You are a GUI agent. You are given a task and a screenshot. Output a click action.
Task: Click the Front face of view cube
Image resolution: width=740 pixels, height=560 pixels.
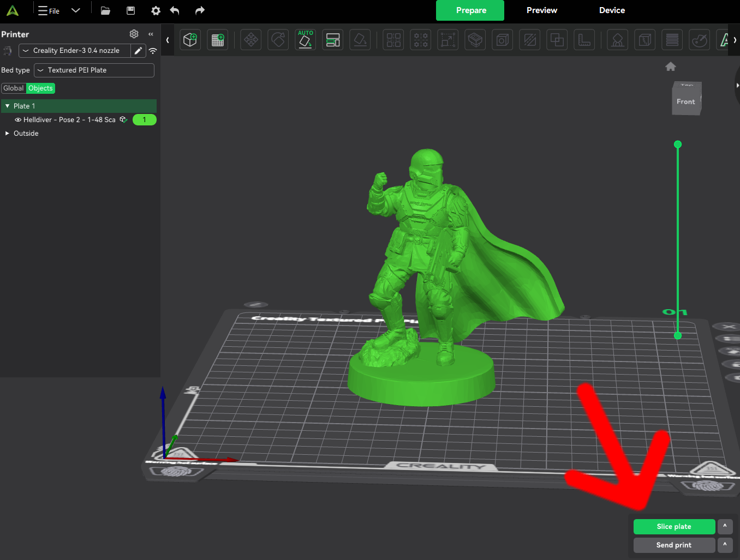click(x=685, y=102)
